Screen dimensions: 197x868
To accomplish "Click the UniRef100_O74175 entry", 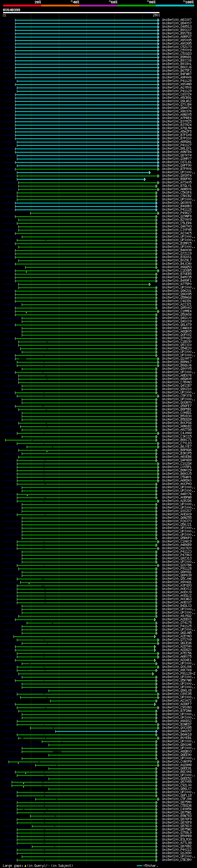I will (x=177, y=623).
